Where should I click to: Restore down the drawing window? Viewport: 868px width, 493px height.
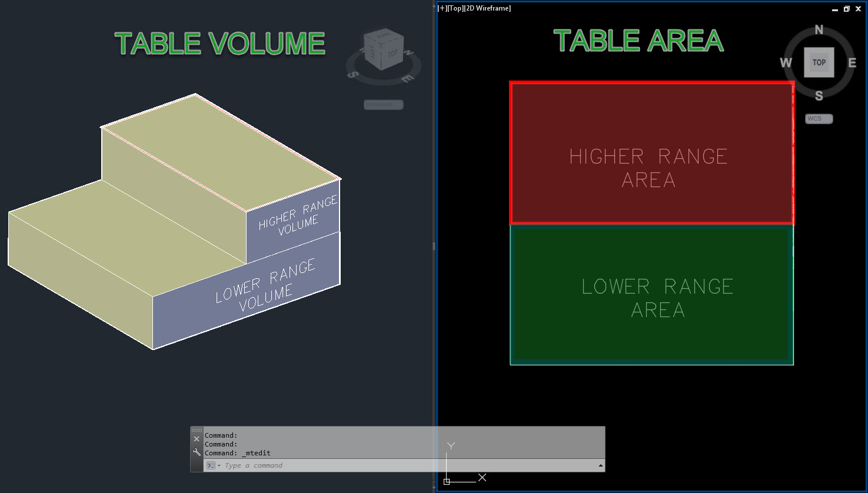click(846, 9)
